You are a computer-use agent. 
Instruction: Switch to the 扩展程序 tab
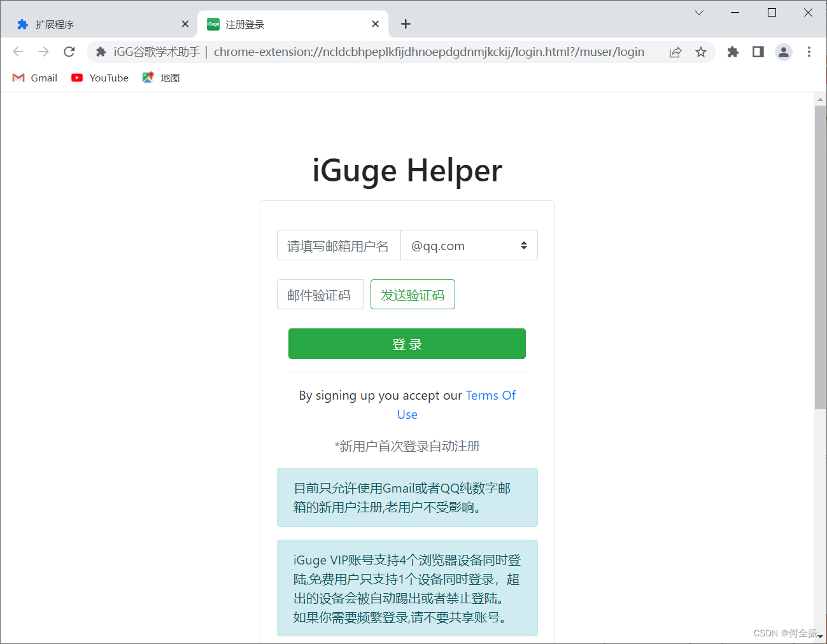(x=99, y=24)
